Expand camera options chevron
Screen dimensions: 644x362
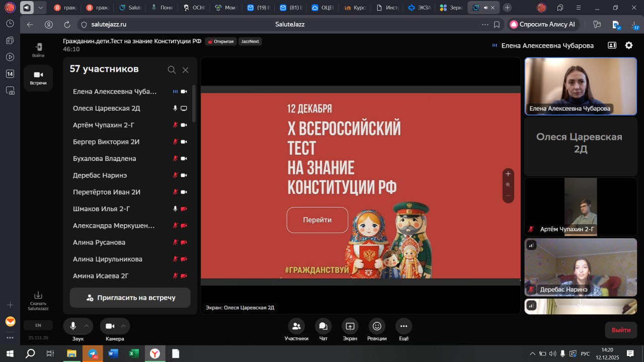(123, 326)
